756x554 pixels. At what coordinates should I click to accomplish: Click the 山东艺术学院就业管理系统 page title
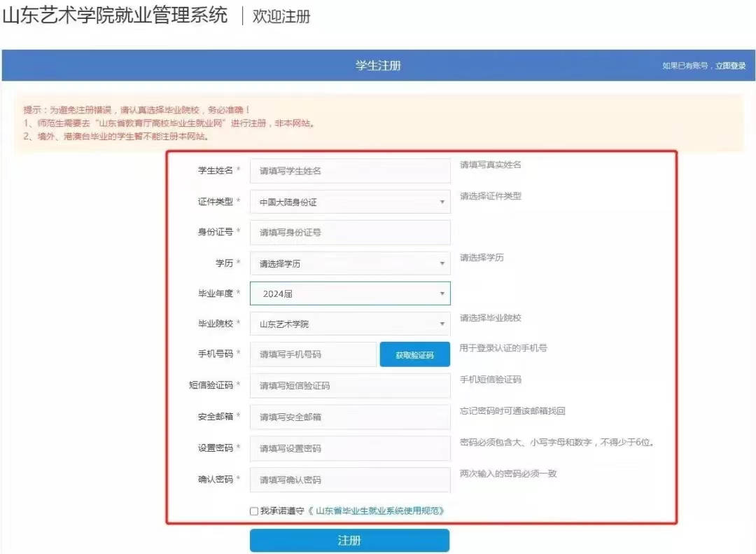tap(115, 15)
